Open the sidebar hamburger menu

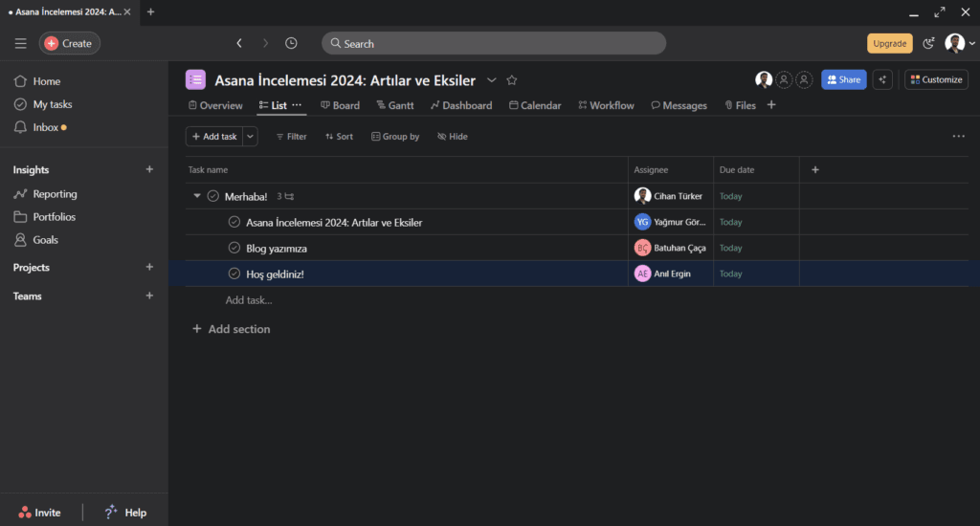pos(20,43)
